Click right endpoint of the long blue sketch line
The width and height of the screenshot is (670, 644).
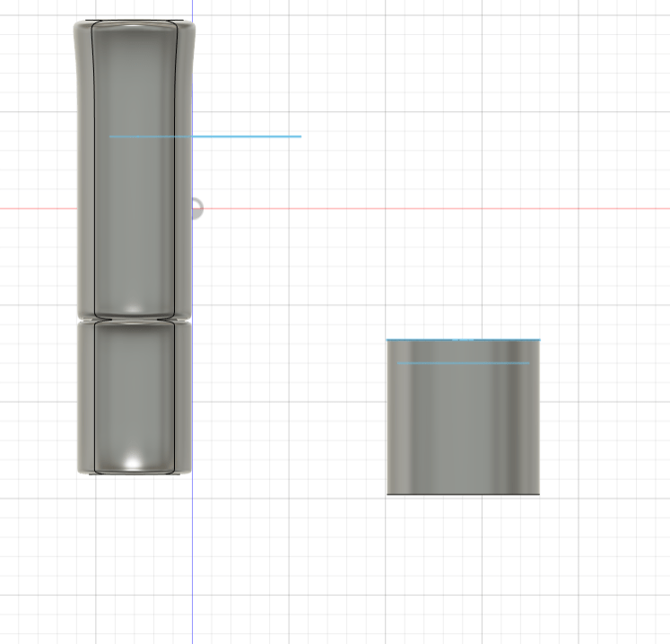click(x=300, y=136)
